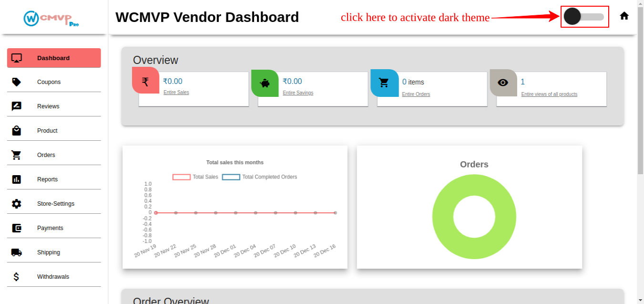Open Coupons menu item
The width and height of the screenshot is (644, 304).
point(54,82)
